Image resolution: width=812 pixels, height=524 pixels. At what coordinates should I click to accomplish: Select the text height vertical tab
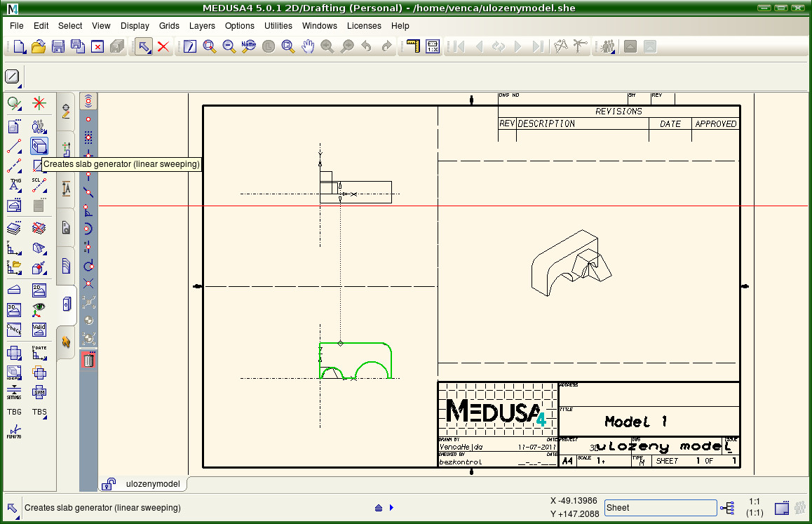(67, 189)
